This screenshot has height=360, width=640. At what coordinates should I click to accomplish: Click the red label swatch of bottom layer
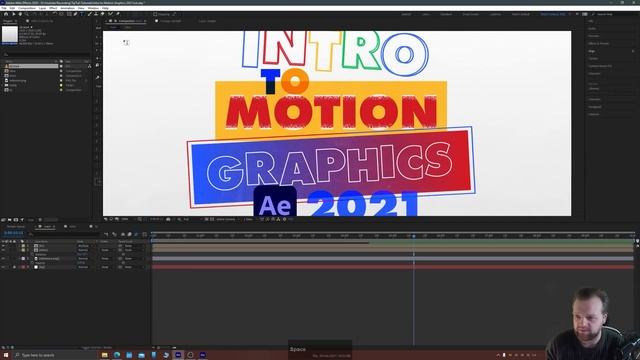pyautogui.click(x=23, y=267)
